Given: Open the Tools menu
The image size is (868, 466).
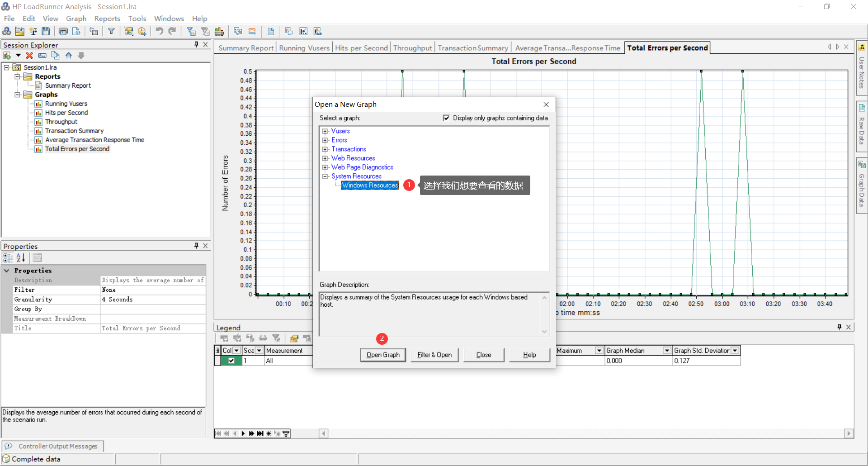Looking at the screenshot, I should (137, 19).
